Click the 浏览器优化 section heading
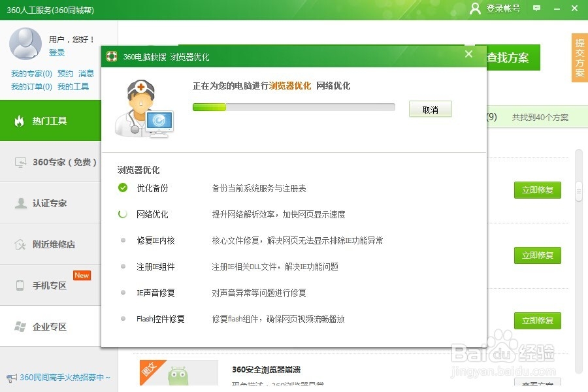 coord(139,170)
